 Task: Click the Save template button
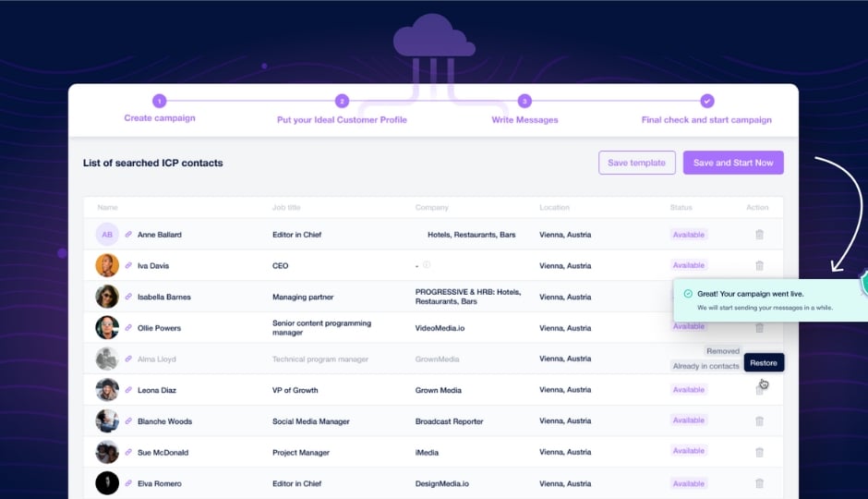(636, 163)
